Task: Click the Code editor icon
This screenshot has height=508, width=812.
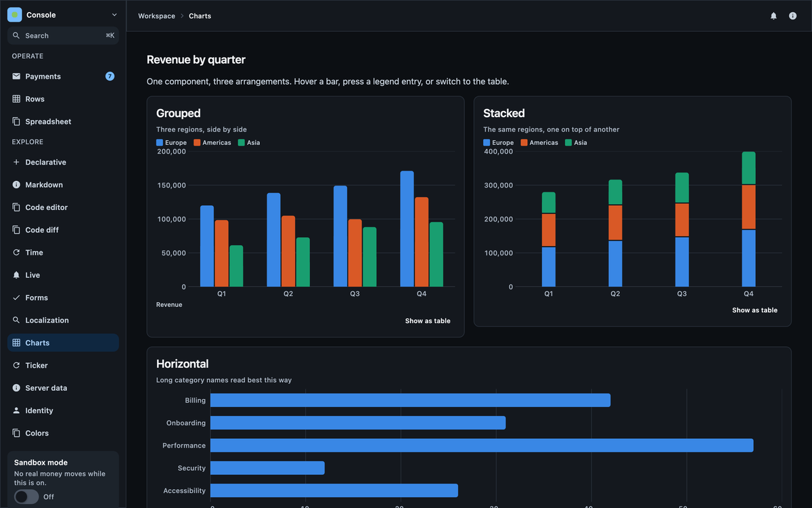Action: point(16,207)
